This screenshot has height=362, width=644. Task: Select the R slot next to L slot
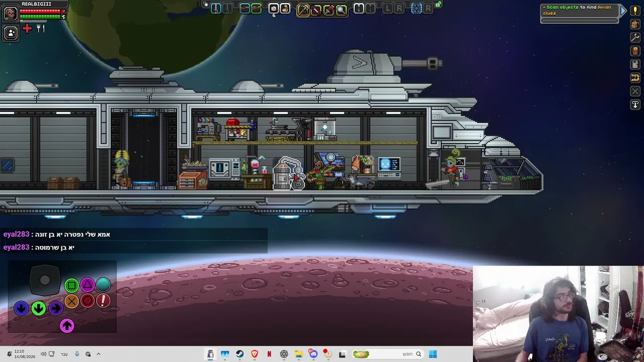tap(399, 8)
